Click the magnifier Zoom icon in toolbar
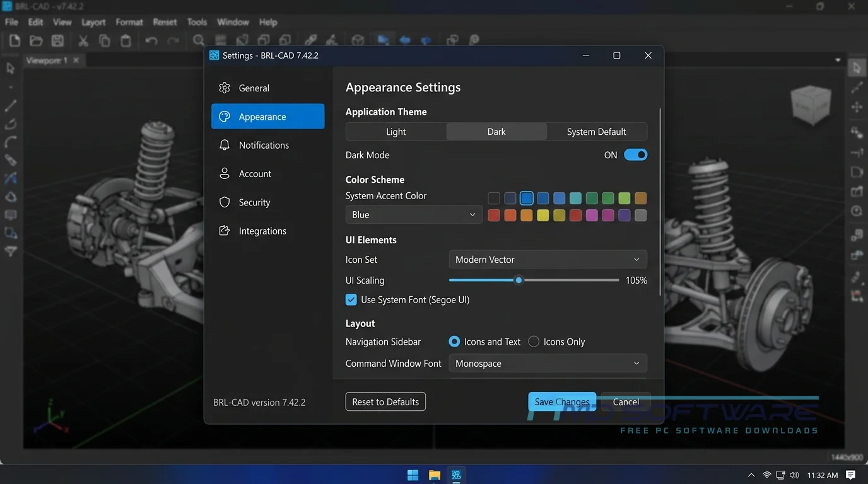Viewport: 868px width, 484px height. pos(199,40)
